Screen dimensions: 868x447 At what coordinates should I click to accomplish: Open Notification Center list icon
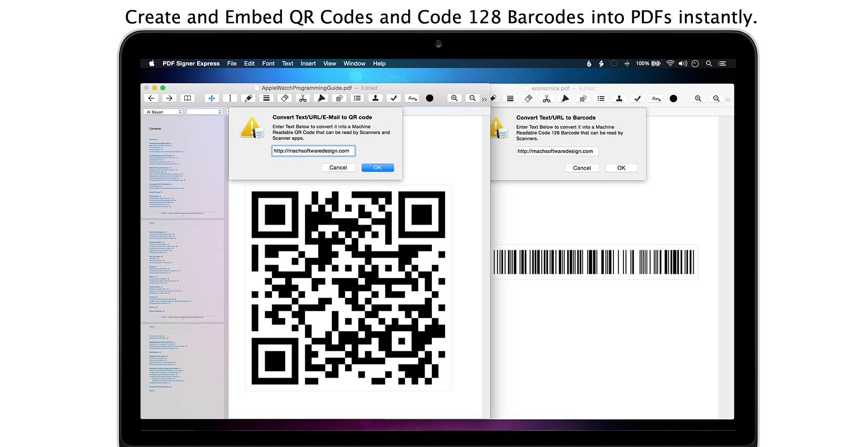(722, 64)
